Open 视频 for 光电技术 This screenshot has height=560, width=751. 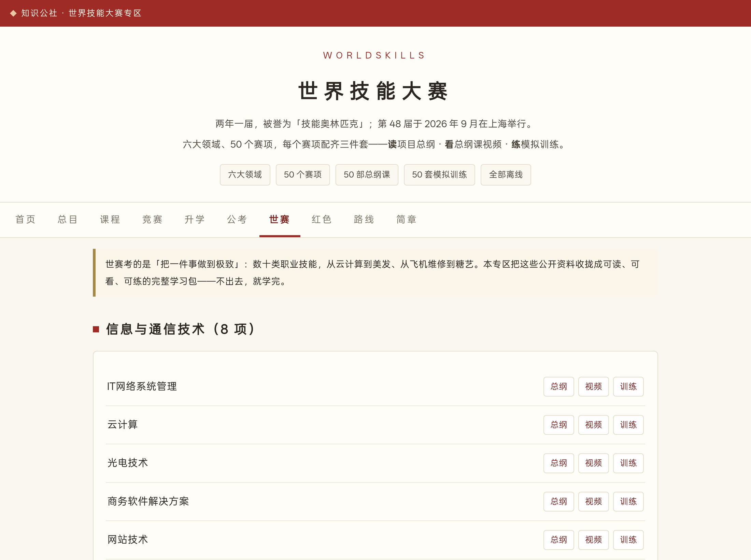594,463
